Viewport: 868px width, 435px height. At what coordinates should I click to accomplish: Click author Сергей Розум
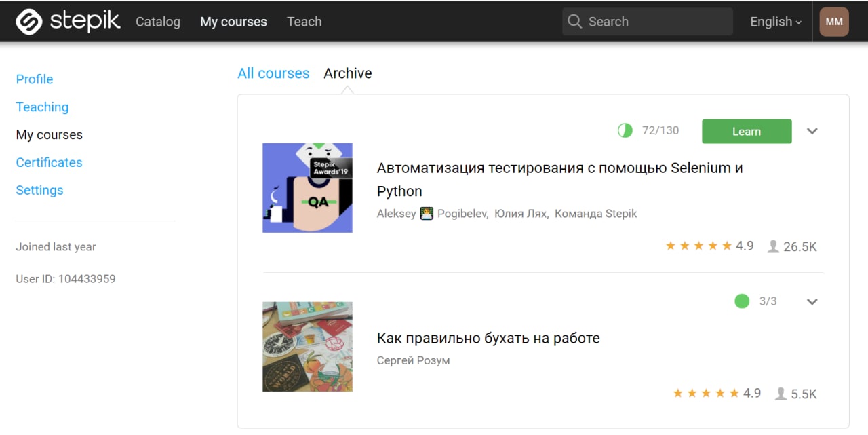coord(413,360)
